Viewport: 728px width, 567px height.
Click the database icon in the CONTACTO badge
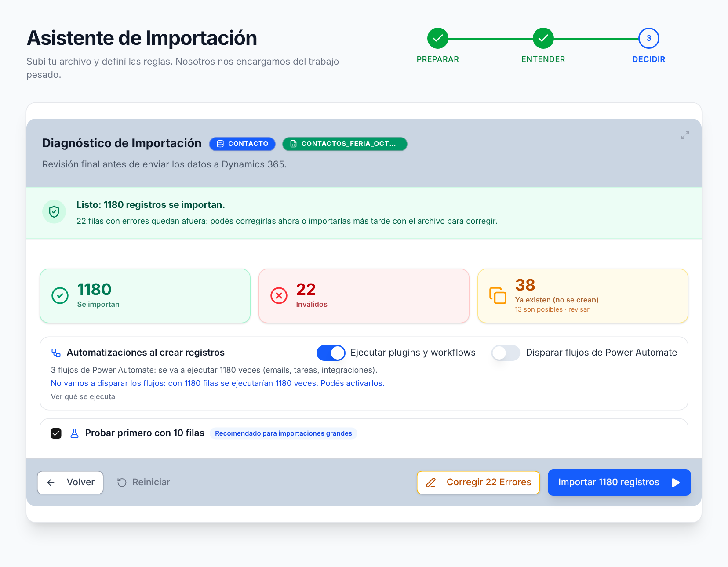[x=220, y=144]
